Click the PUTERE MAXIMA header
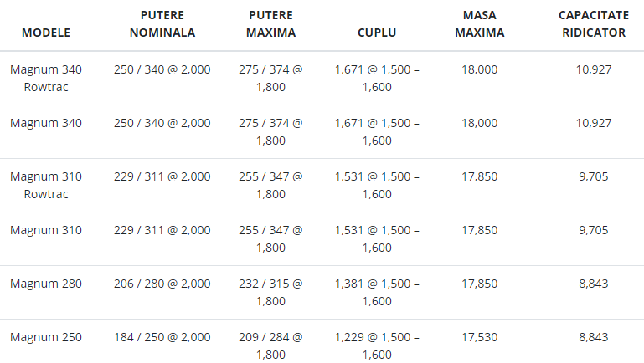The image size is (644, 363). 270,23
